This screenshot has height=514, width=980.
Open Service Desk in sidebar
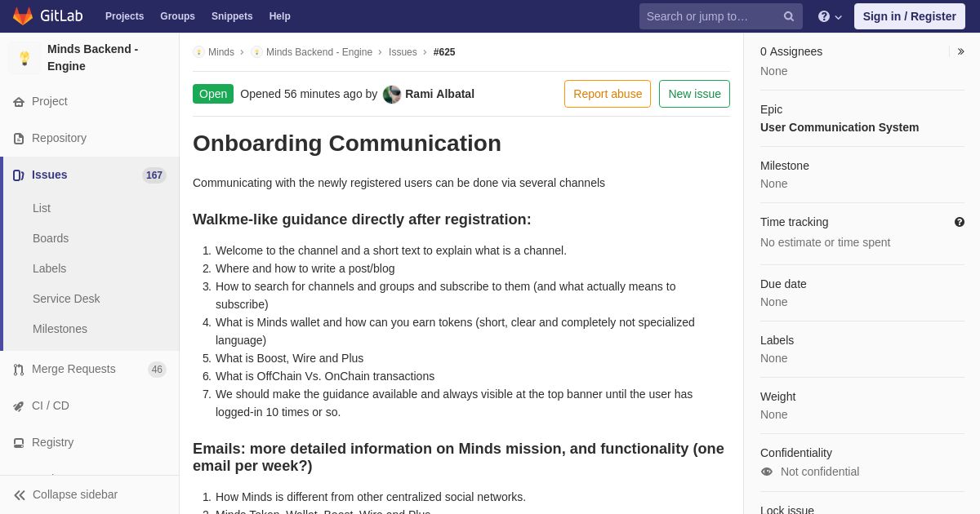[x=66, y=299]
